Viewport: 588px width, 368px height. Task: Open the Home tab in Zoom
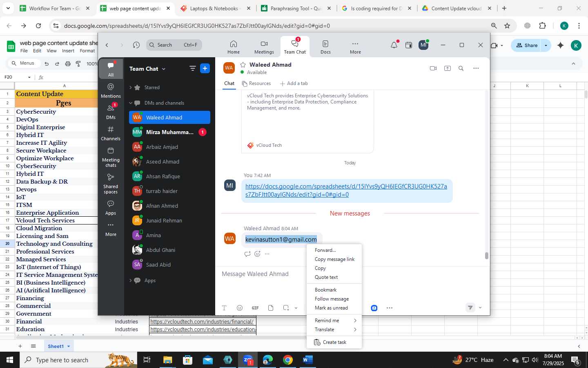pyautogui.click(x=234, y=47)
